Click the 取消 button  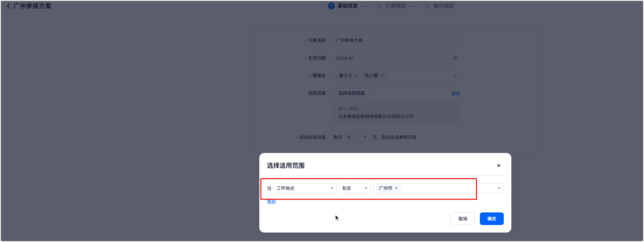(463, 219)
